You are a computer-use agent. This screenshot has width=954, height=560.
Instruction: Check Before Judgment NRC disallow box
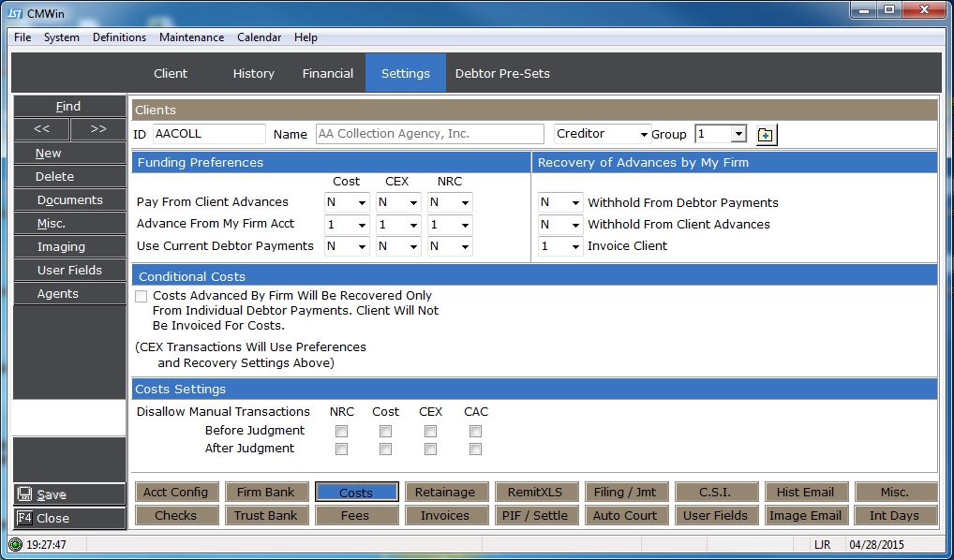tap(341, 432)
